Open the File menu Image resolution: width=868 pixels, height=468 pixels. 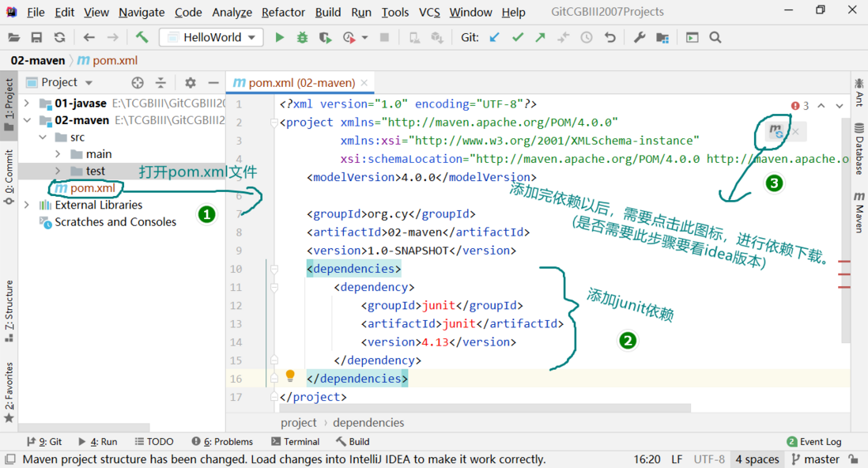(36, 12)
